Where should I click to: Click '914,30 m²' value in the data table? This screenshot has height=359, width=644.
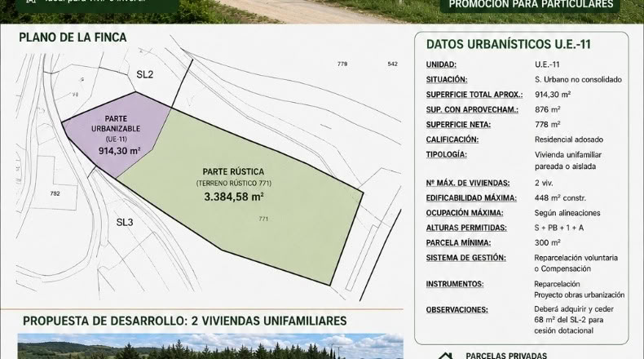pos(553,94)
